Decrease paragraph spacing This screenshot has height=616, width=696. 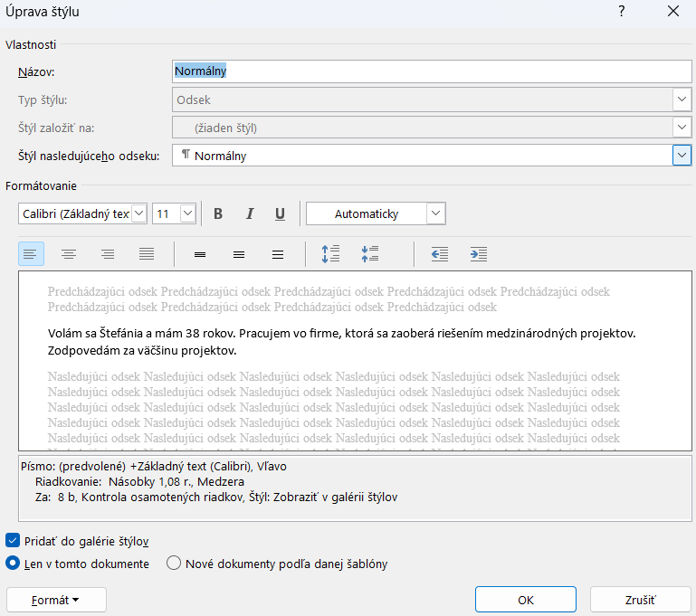coord(370,254)
